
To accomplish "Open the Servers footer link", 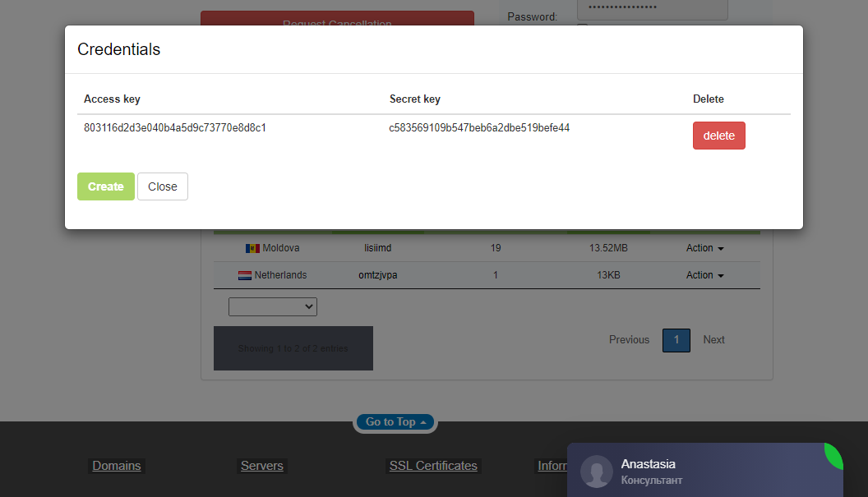I will 261,466.
